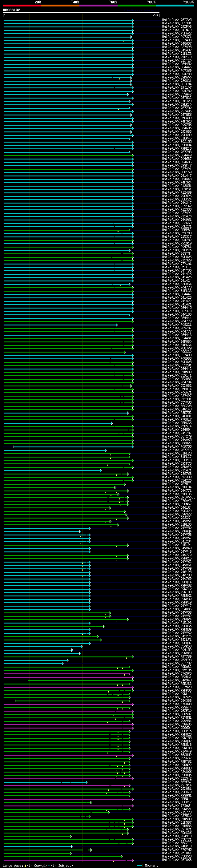Select hit UniRef100_A5ASG6
This screenshot has height=868, width=197.
pyautogui.click(x=176, y=833)
